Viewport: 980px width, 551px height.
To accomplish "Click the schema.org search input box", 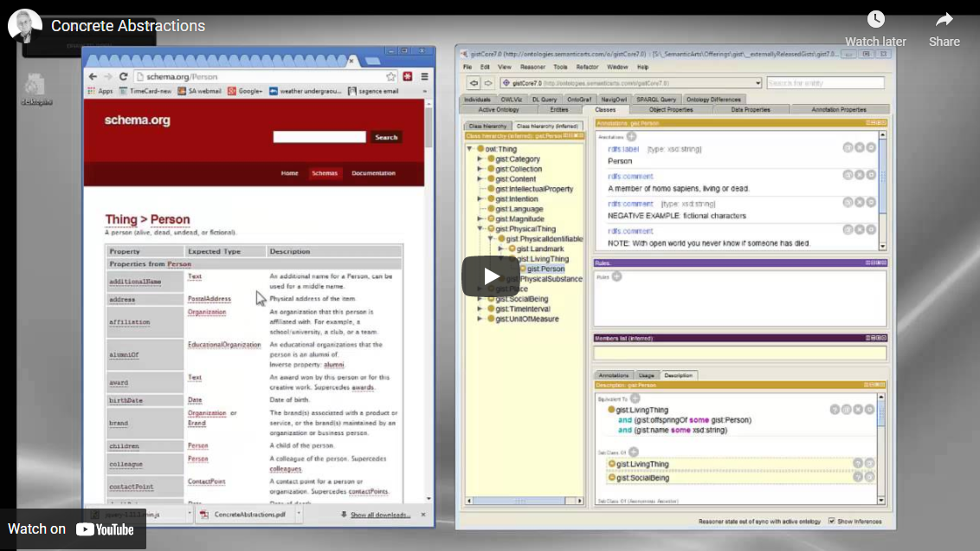I will (319, 136).
